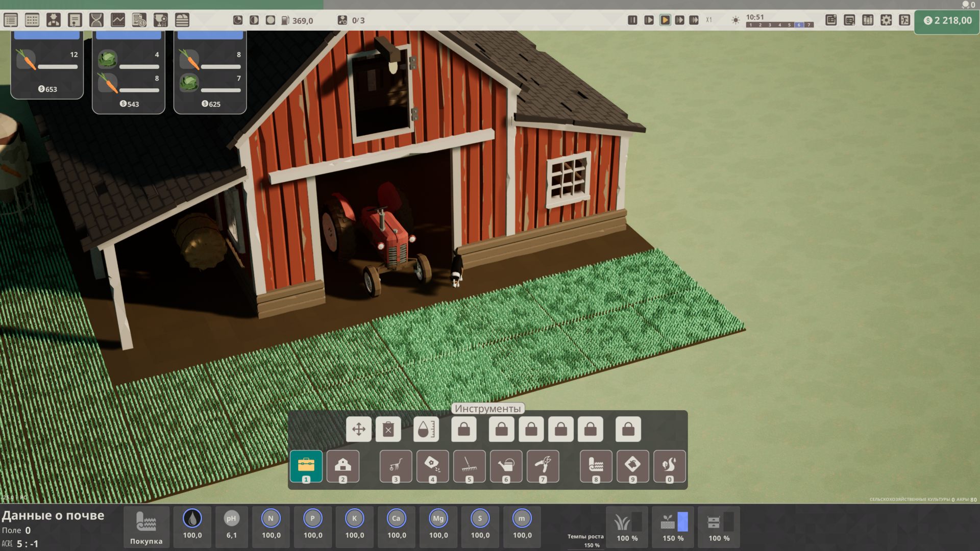Select the pruning shears tool
Image resolution: width=980 pixels, height=551 pixels.
click(543, 465)
